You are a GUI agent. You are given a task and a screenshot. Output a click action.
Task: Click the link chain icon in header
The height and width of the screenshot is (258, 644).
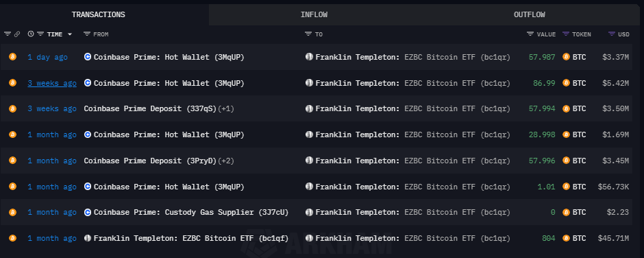pyautogui.click(x=17, y=34)
